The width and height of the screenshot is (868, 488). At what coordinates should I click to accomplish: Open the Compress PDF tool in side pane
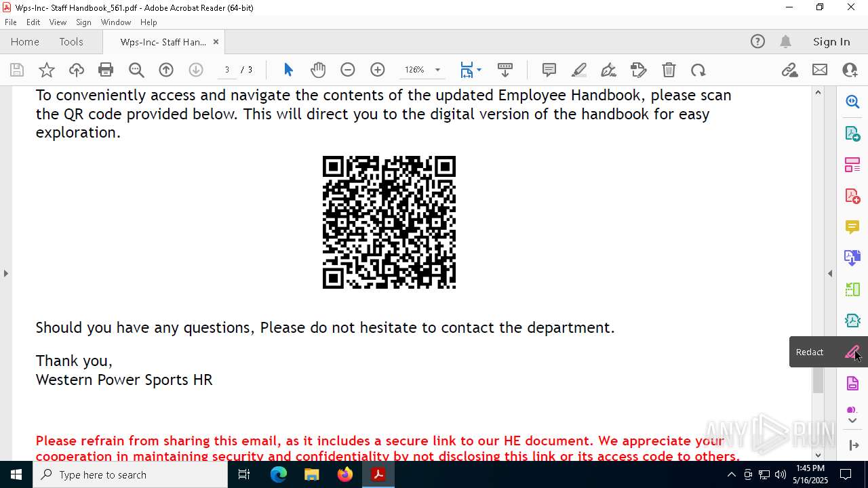point(852,321)
